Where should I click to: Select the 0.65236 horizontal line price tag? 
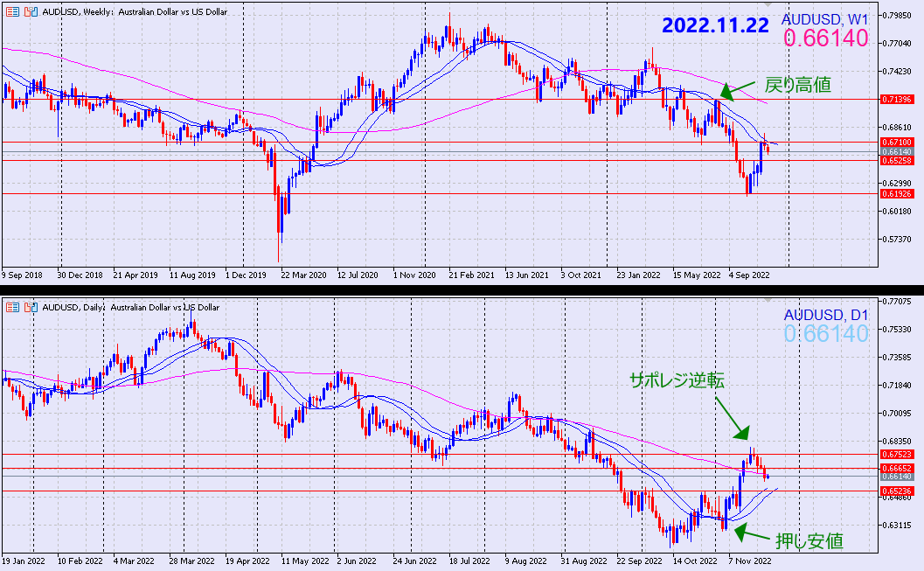point(896,491)
